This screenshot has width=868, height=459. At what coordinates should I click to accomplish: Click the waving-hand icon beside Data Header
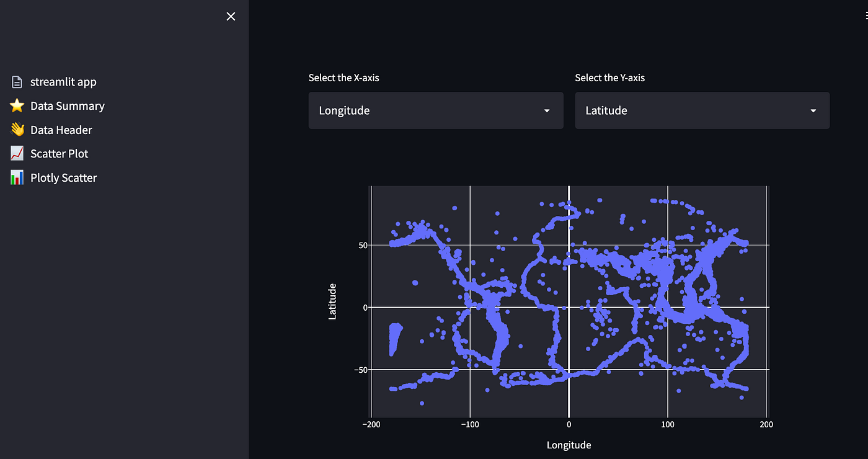point(16,130)
